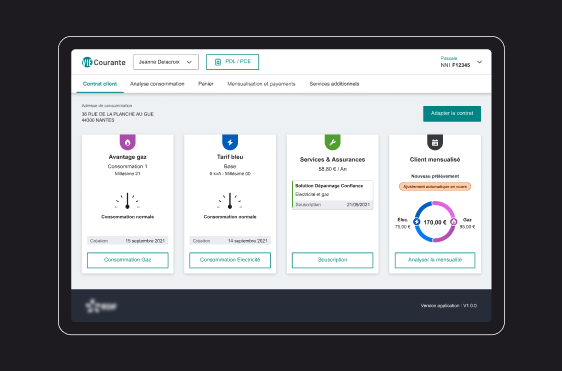Click the gas flame badge on Avantage gaz card

tap(128, 142)
